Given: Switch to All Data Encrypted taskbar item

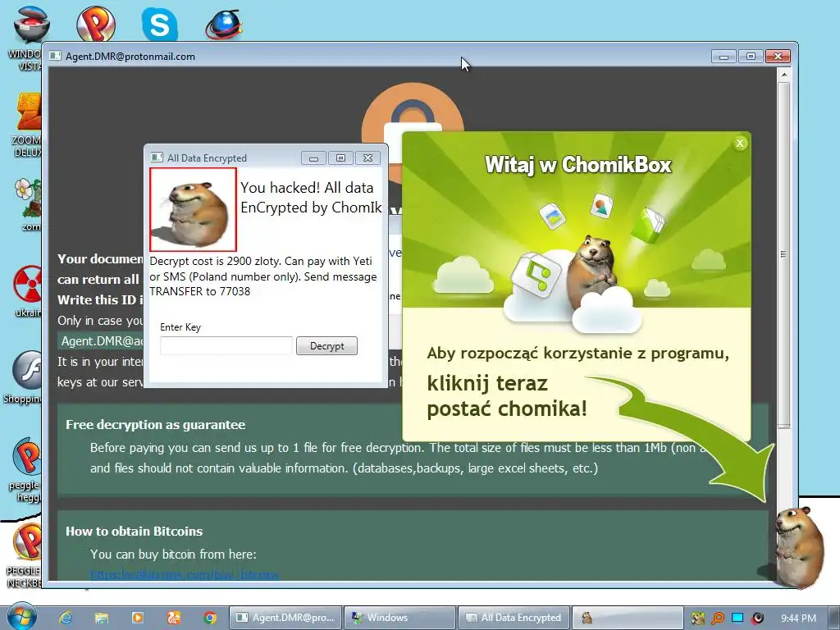Looking at the screenshot, I should tap(514, 618).
